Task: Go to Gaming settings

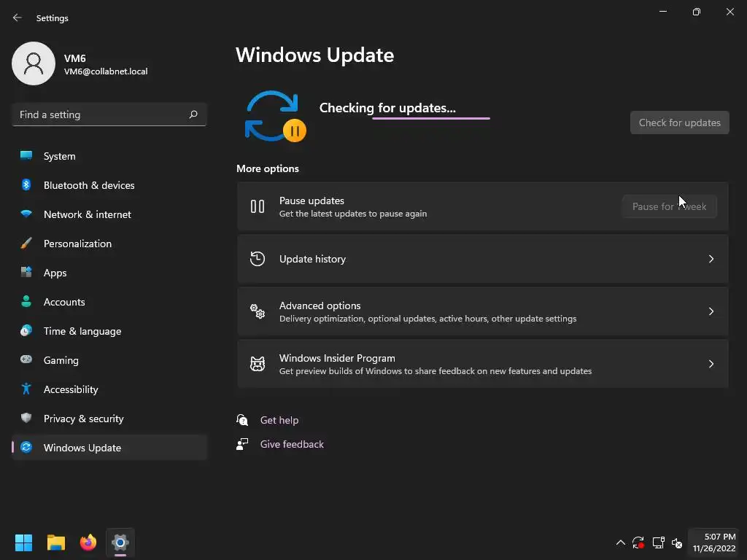Action: (x=109, y=360)
